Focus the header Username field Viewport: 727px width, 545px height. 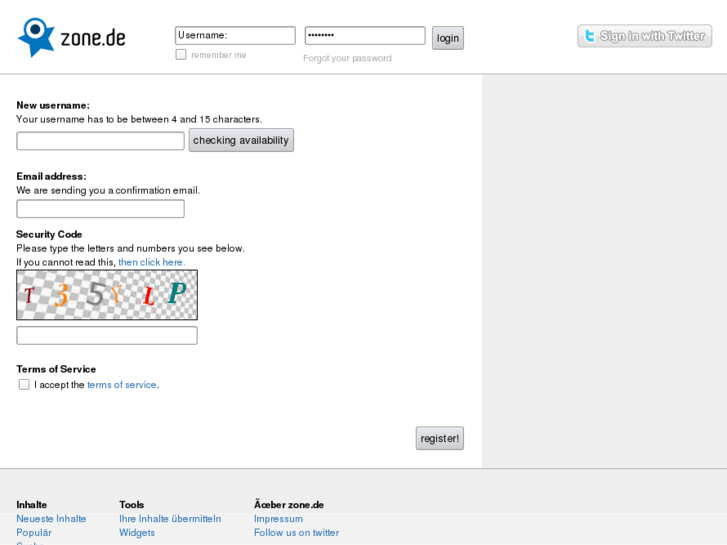point(235,36)
